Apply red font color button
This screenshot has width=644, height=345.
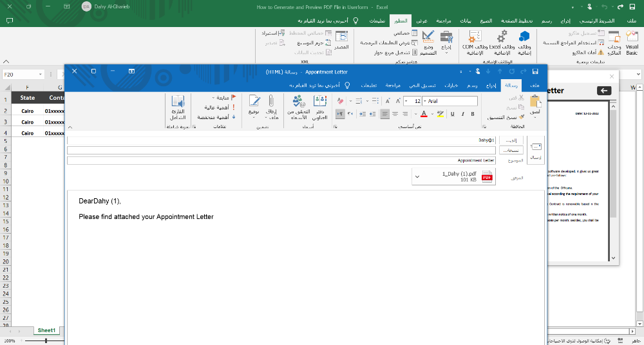point(424,114)
